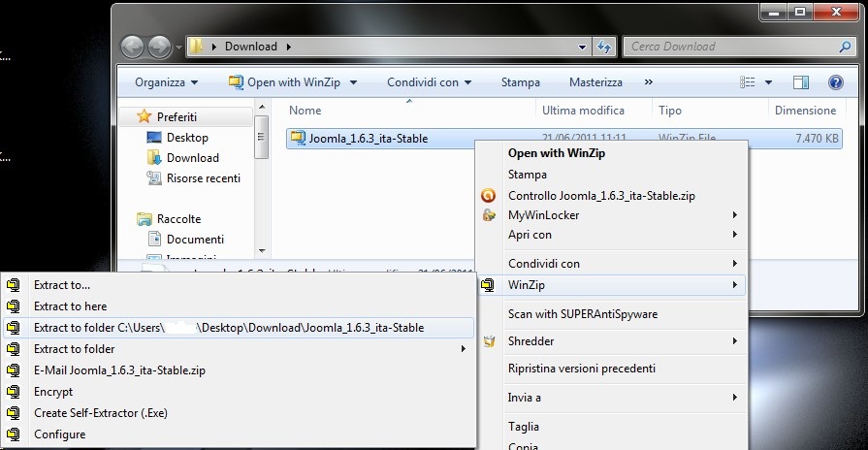Open the recent pages arrow beside the navigation buttons

coord(178,48)
